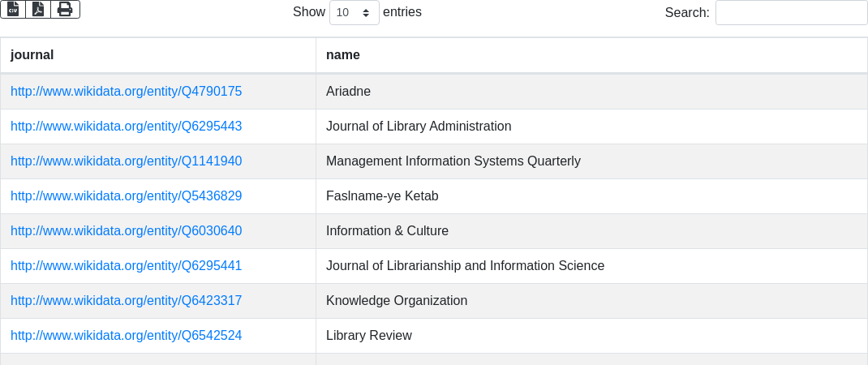The image size is (868, 365).
Task: Sort table by the journal column header
Action: [32, 55]
